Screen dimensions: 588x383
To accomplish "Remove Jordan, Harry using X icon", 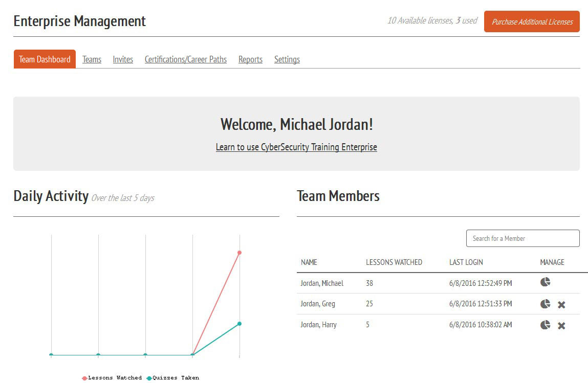I will [x=561, y=326].
